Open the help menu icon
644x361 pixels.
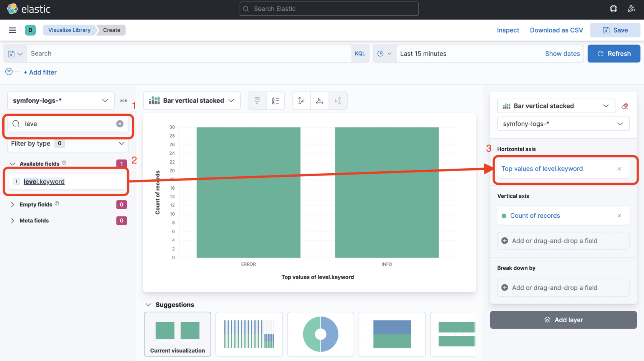pyautogui.click(x=613, y=9)
